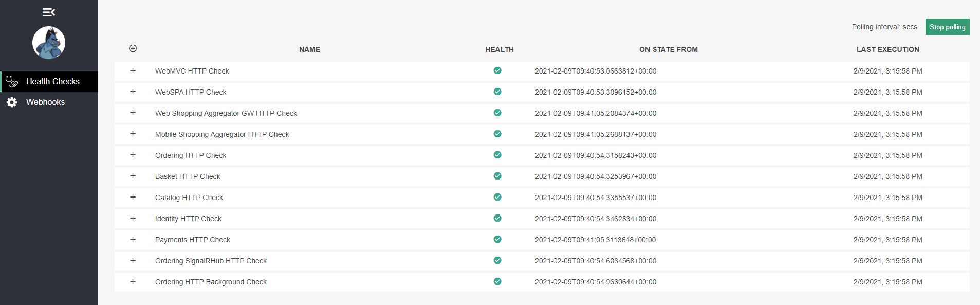The width and height of the screenshot is (980, 305).
Task: Expand the Web Shopping Aggregator GW row
Action: pyautogui.click(x=133, y=113)
